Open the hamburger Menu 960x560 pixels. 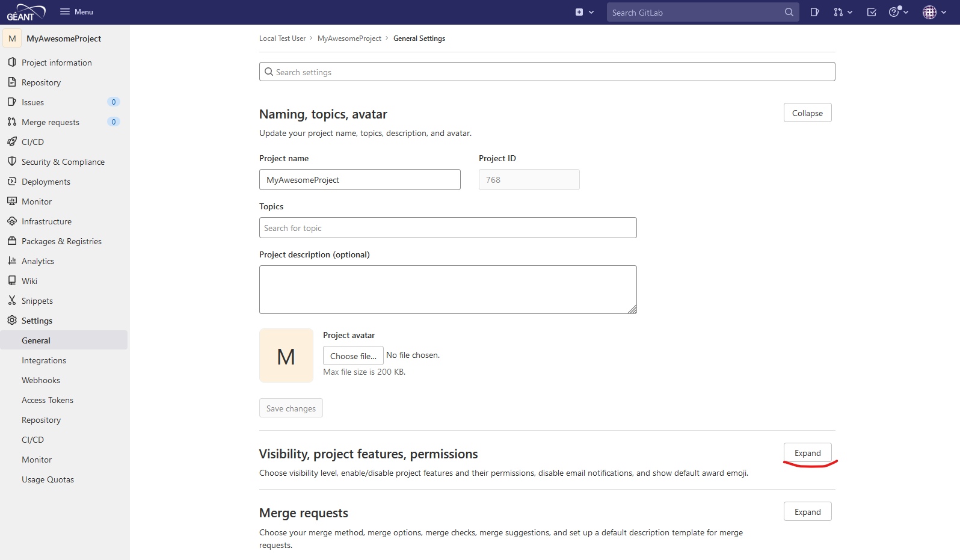coord(76,12)
